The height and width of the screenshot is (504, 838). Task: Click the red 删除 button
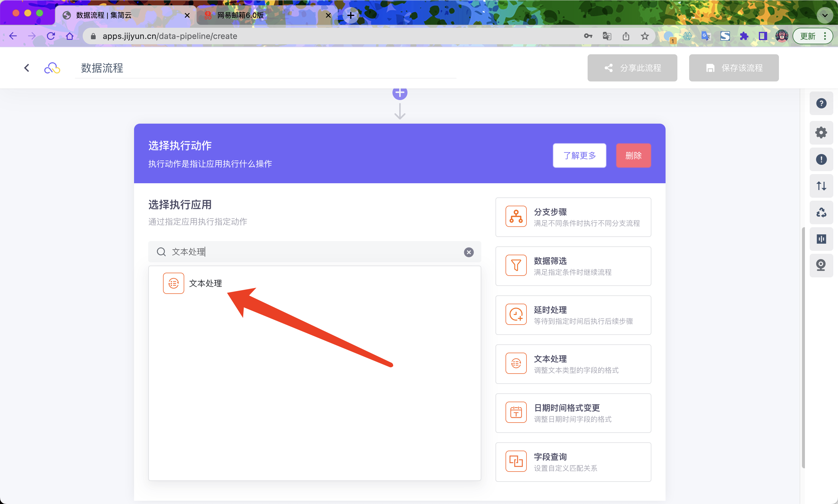coord(633,156)
